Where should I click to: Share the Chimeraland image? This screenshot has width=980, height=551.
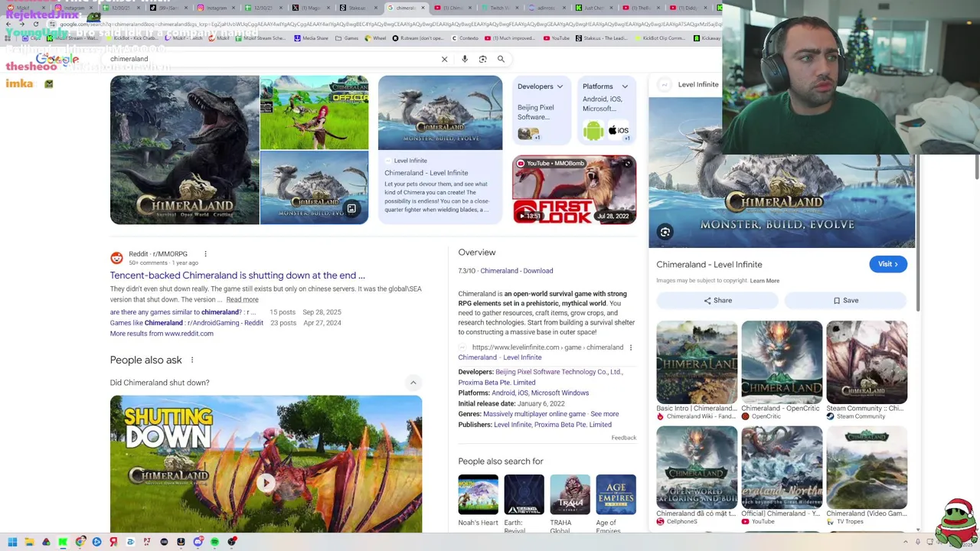pyautogui.click(x=717, y=301)
